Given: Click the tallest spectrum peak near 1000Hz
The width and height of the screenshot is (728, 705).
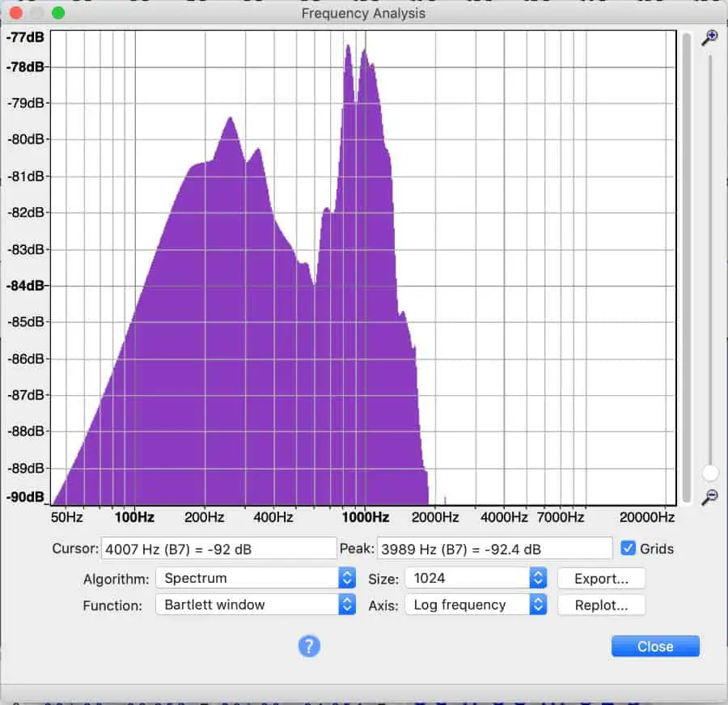Looking at the screenshot, I should pos(348,46).
